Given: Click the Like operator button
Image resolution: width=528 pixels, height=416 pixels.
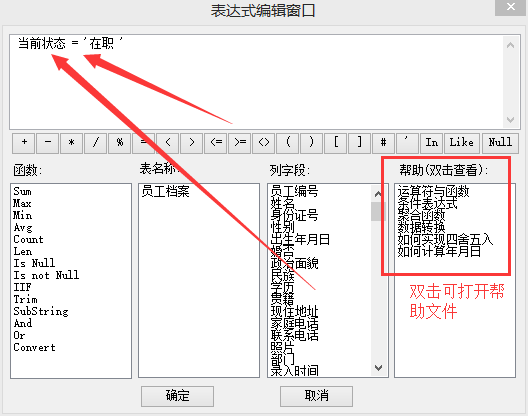Looking at the screenshot, I should point(461,143).
